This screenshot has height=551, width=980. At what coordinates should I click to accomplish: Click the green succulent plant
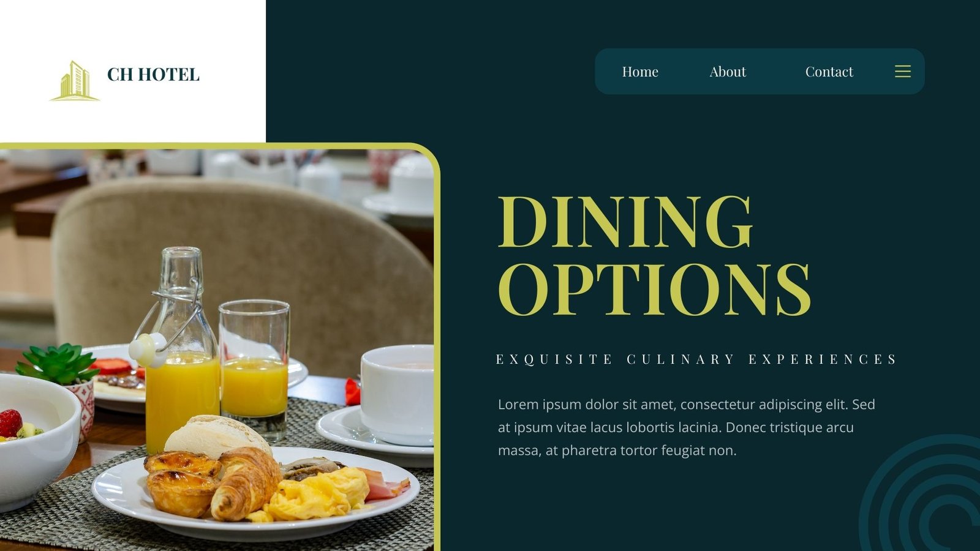58,363
